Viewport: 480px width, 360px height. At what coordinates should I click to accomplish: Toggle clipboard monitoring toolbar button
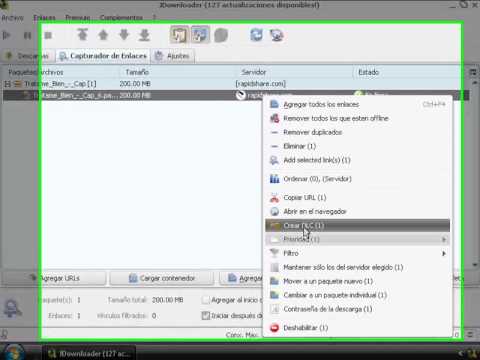179,35
